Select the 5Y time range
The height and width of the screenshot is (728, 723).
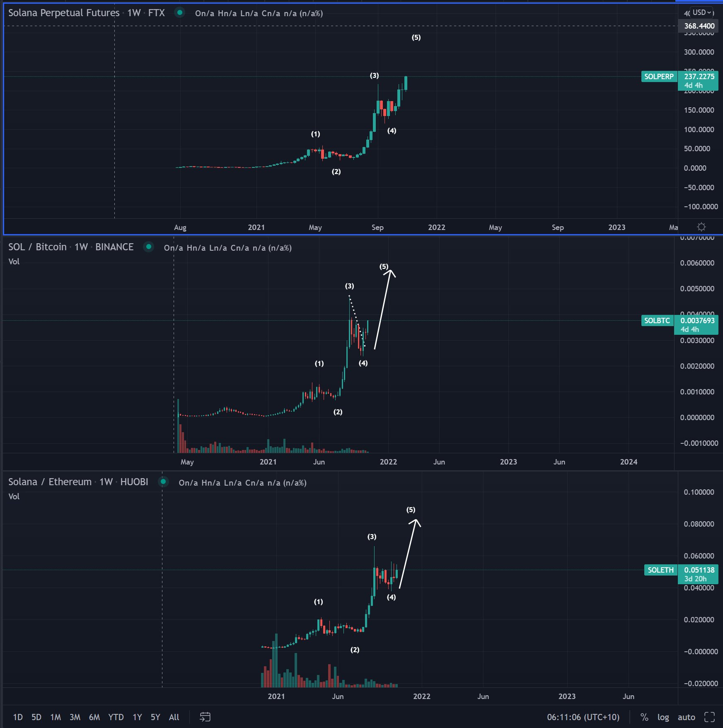coord(155,717)
